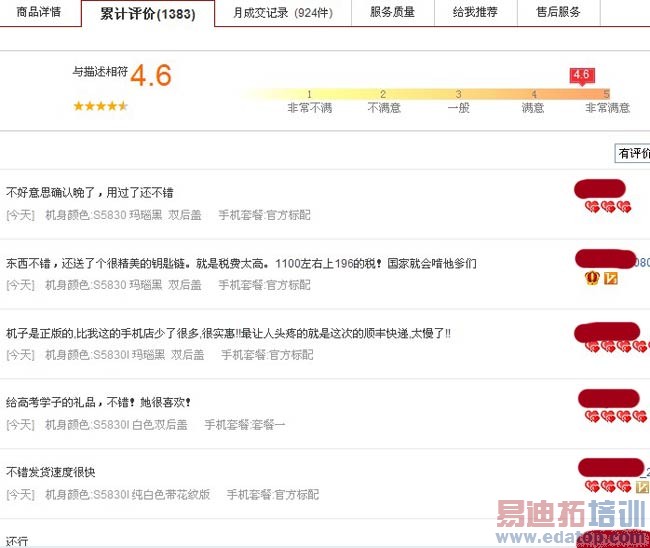Open the 商品详情 tab
This screenshot has height=548, width=650.
tap(39, 12)
